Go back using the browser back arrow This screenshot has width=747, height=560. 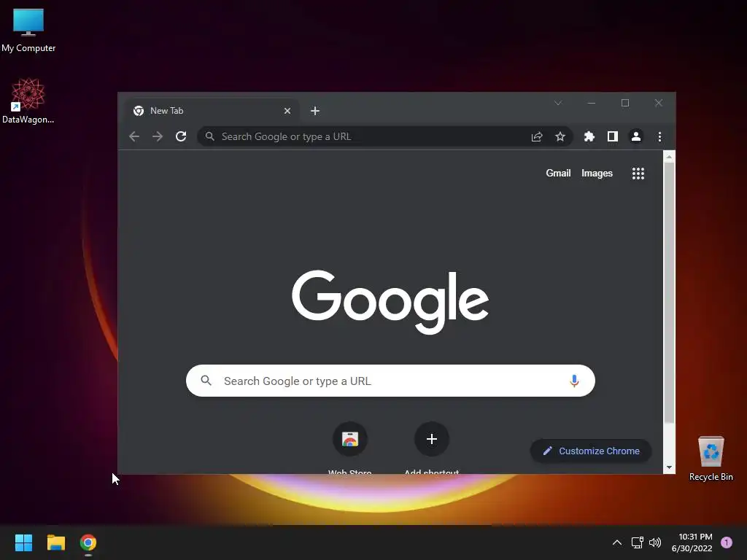click(134, 136)
